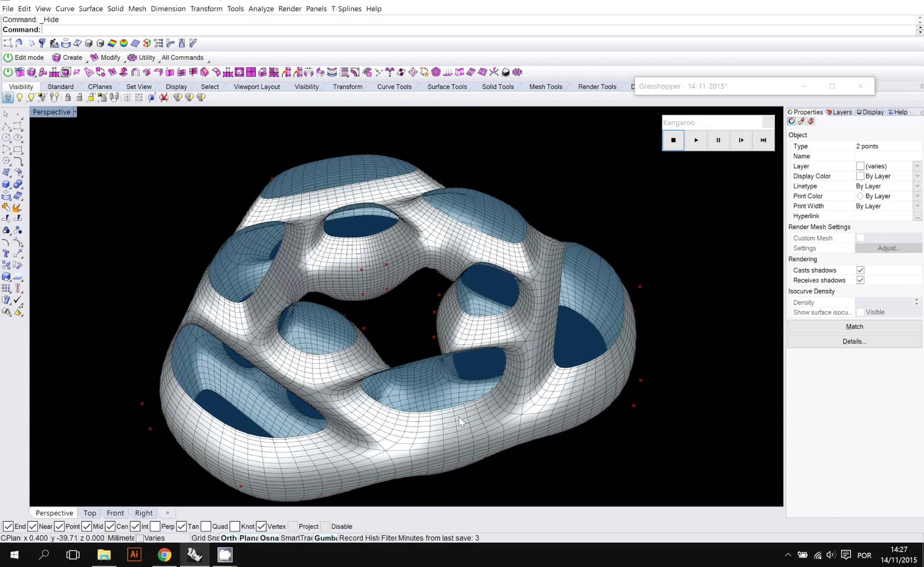Open the T-Splines menu
The height and width of the screenshot is (567, 924).
click(x=346, y=8)
